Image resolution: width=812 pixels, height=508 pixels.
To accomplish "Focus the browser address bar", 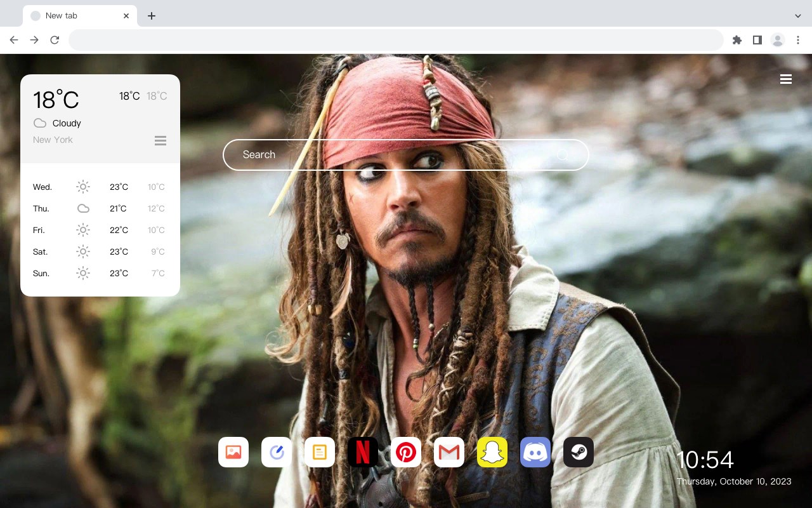I will (x=396, y=40).
